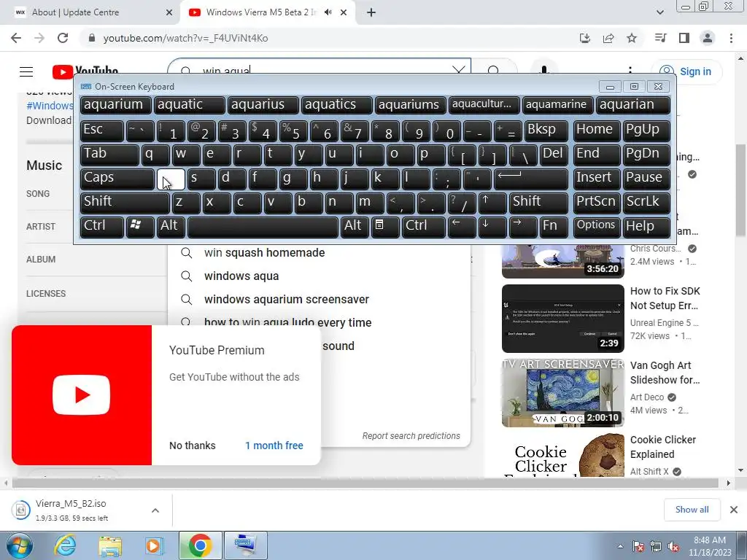
Task: Toggle Caps lock on On-Screen Keyboard
Action: (x=117, y=179)
